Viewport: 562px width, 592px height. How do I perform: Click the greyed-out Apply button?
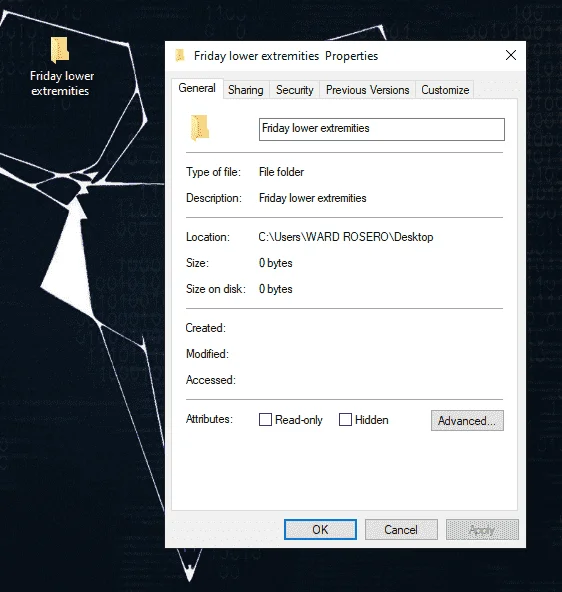482,529
